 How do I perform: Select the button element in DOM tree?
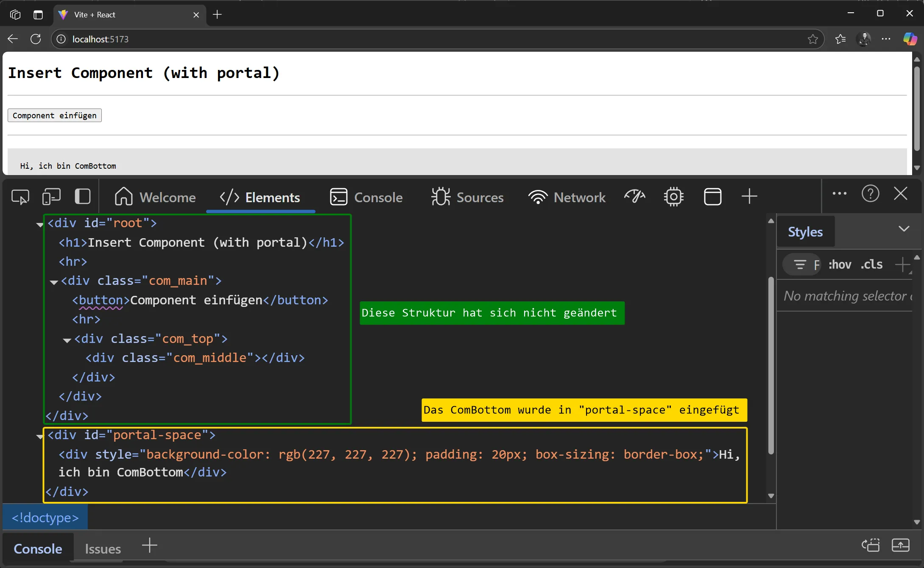pyautogui.click(x=200, y=300)
